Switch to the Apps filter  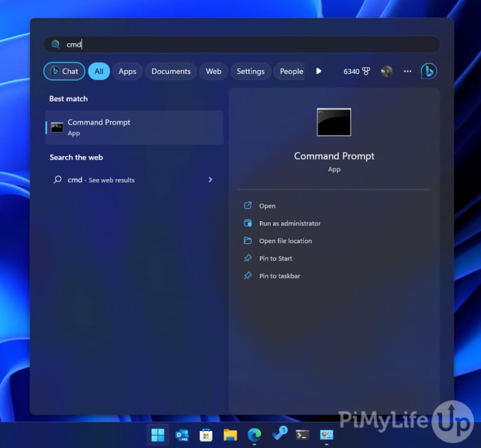127,71
